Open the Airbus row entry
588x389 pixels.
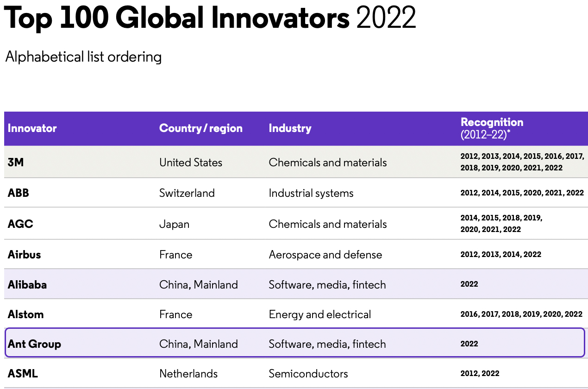tap(24, 255)
